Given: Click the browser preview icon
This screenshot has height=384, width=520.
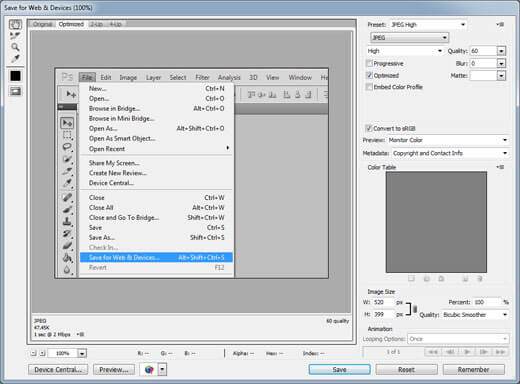Looking at the screenshot, I should click(x=149, y=370).
